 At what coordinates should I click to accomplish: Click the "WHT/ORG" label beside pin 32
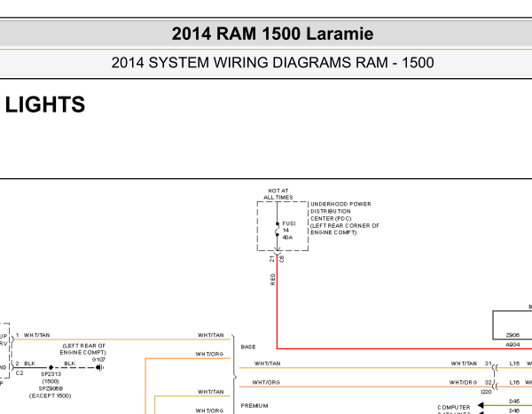pos(463,383)
